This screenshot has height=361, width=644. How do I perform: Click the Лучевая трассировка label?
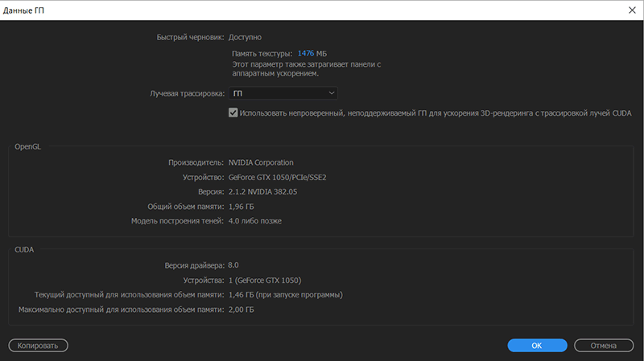(x=188, y=93)
